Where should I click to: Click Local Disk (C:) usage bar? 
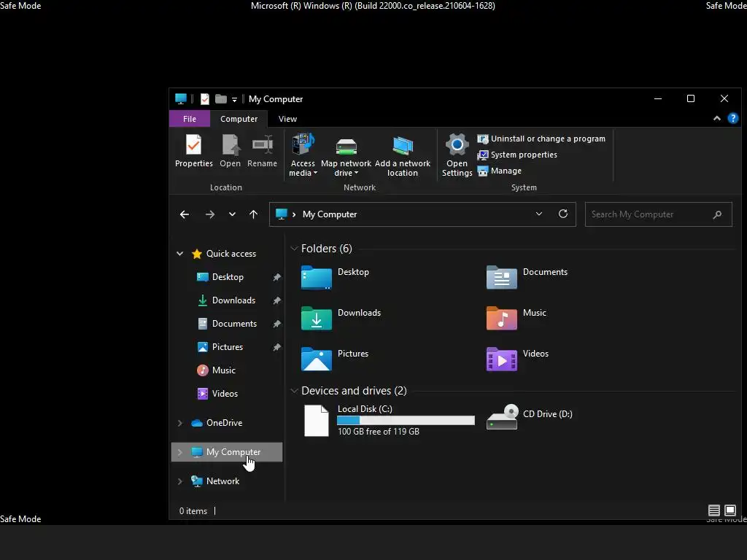point(406,421)
